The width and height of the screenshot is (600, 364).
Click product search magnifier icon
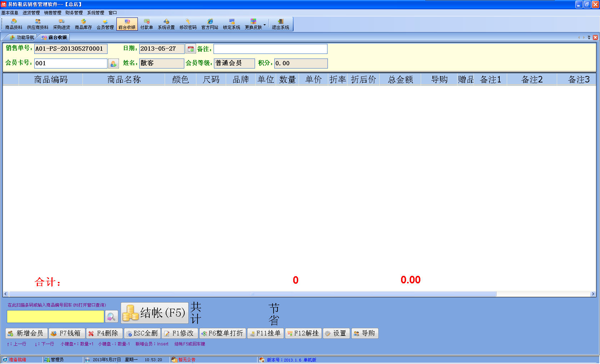pos(111,317)
